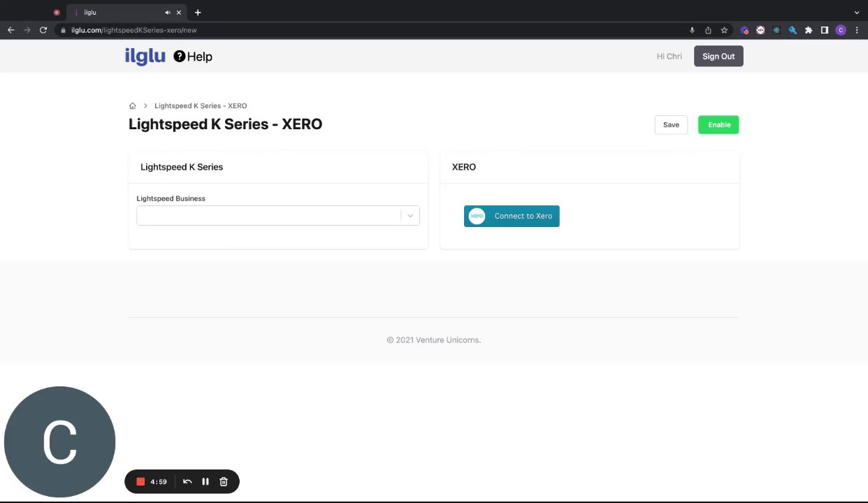Click the Xero logo on connect button
This screenshot has width=868, height=503.
tap(477, 216)
